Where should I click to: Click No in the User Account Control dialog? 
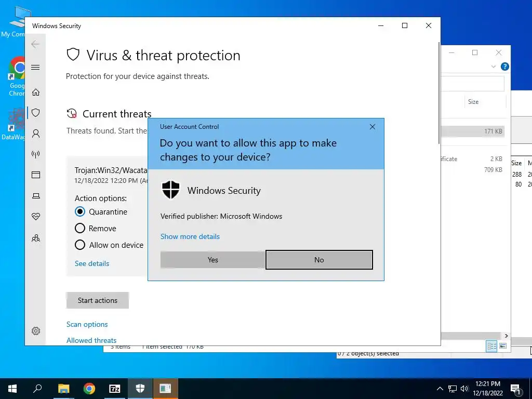pyautogui.click(x=319, y=260)
